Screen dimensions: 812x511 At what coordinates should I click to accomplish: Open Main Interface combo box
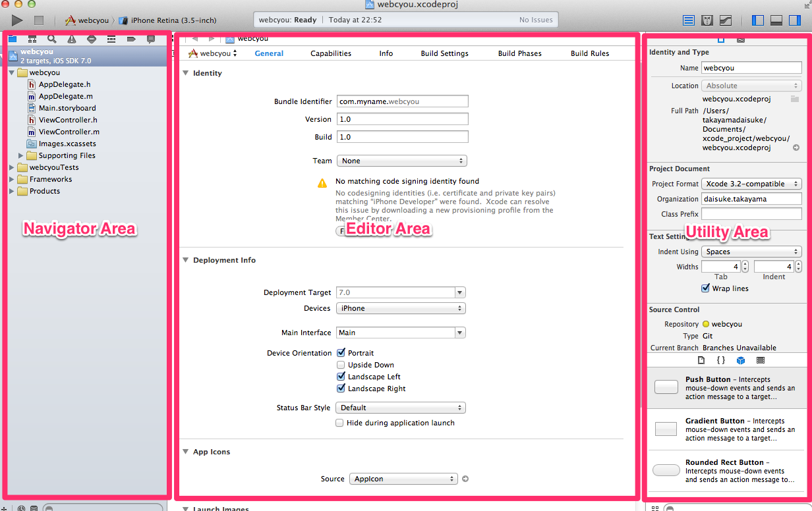(401, 333)
